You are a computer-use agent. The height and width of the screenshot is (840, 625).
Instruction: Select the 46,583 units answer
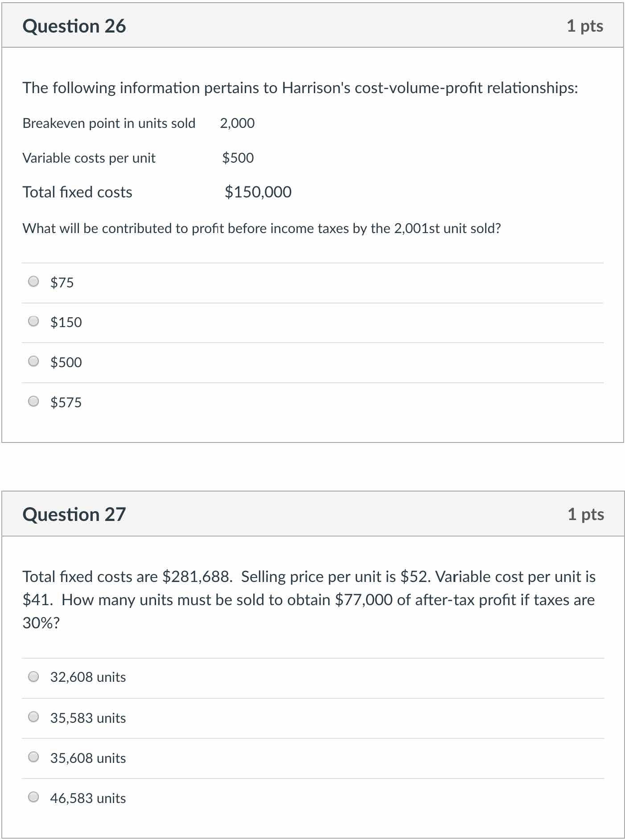click(33, 797)
